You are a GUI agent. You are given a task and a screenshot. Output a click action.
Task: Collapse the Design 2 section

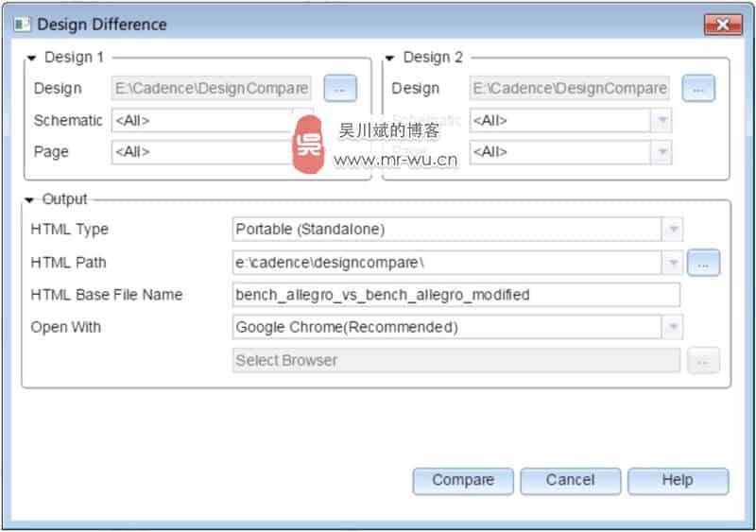[x=391, y=58]
